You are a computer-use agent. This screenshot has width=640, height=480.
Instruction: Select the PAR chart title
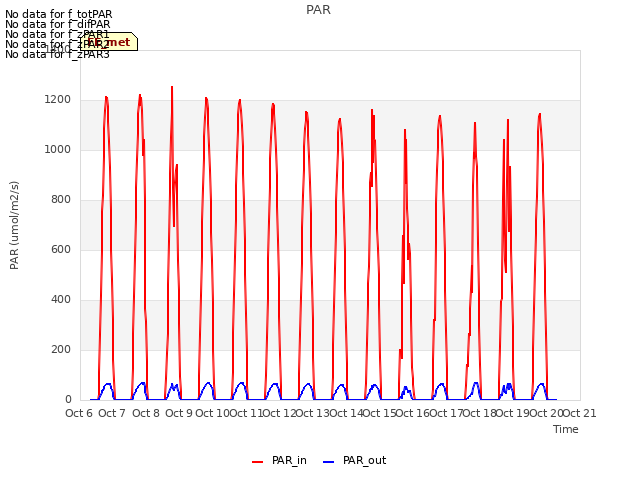point(318,10)
